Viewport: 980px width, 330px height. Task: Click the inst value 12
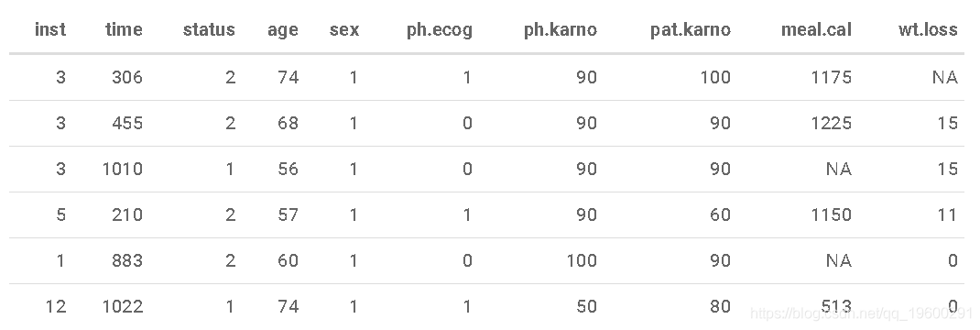click(x=56, y=306)
